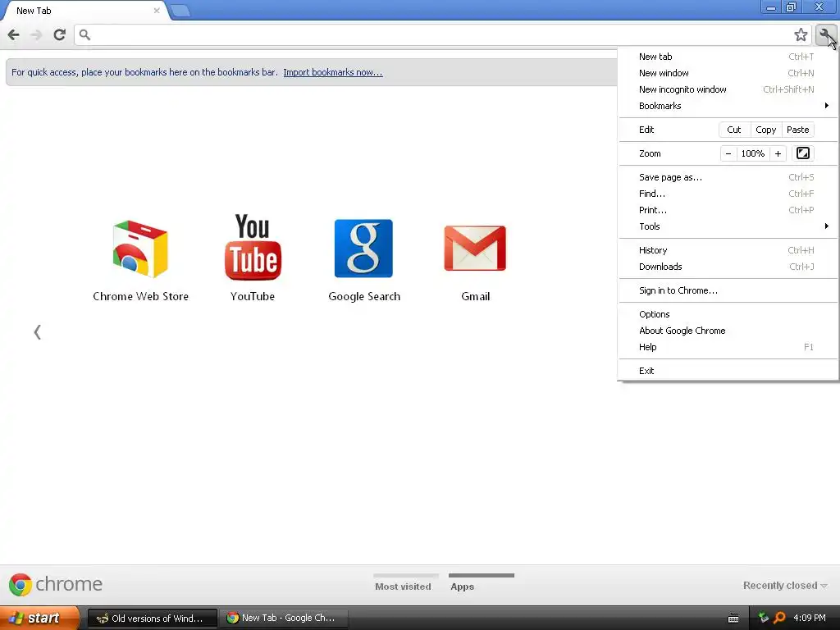Choose New tab from the menu

click(x=728, y=57)
